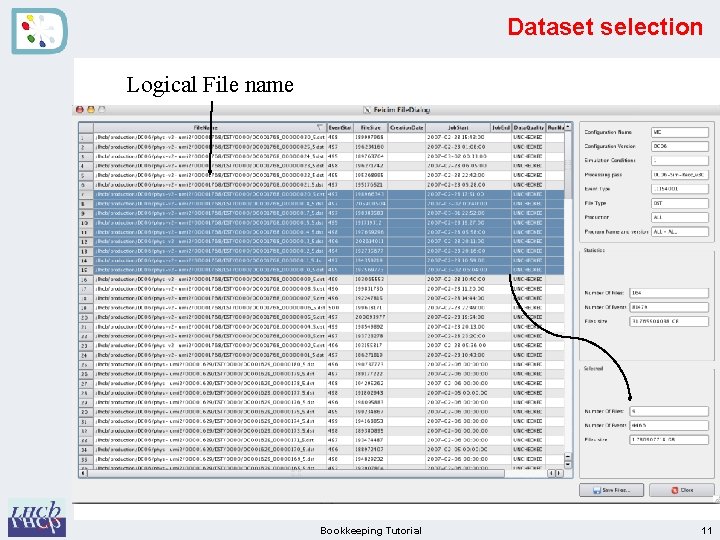Viewport: 720px width, 540px height.
Task: Select row number 16 header
Action: click(86, 279)
